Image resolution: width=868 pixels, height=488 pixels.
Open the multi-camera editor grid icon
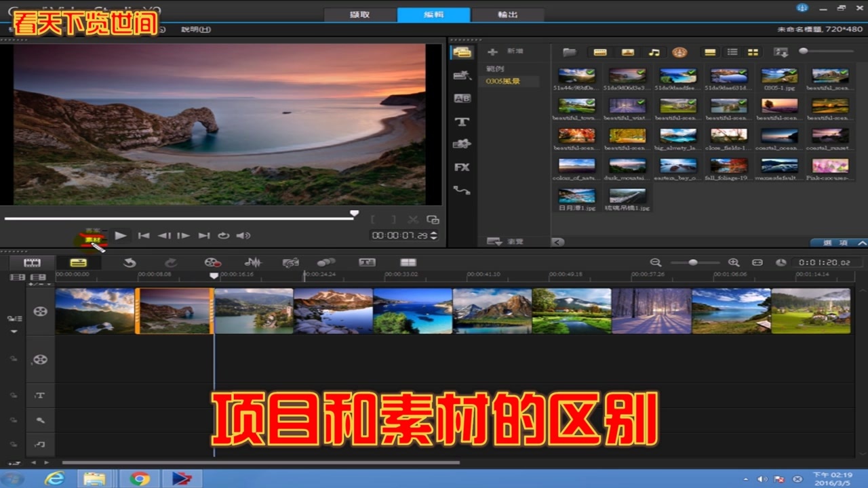(408, 262)
